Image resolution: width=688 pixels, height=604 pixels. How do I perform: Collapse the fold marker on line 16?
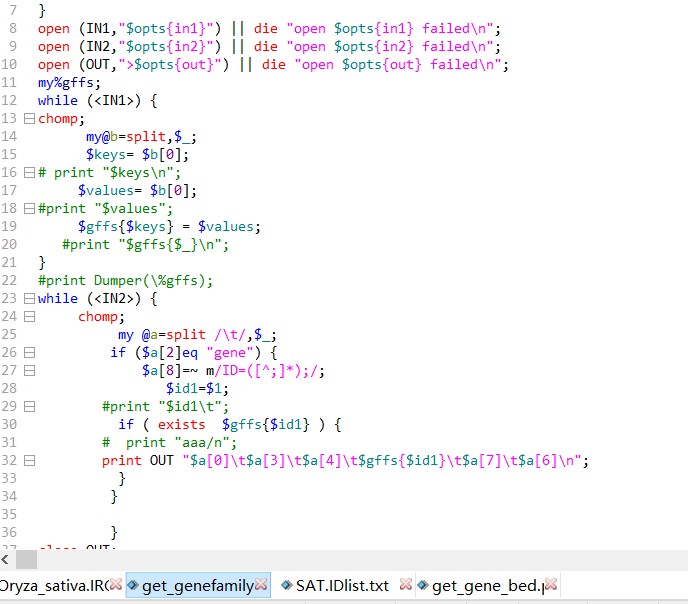[x=29, y=173]
